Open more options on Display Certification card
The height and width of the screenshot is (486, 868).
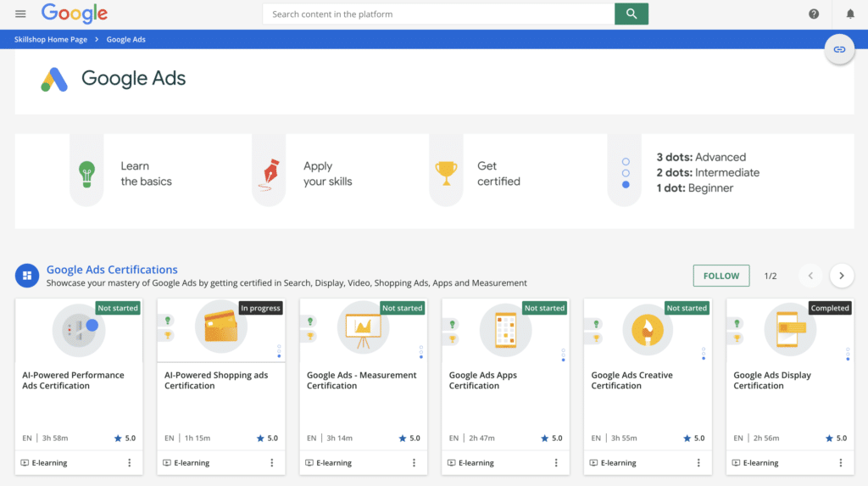(841, 463)
